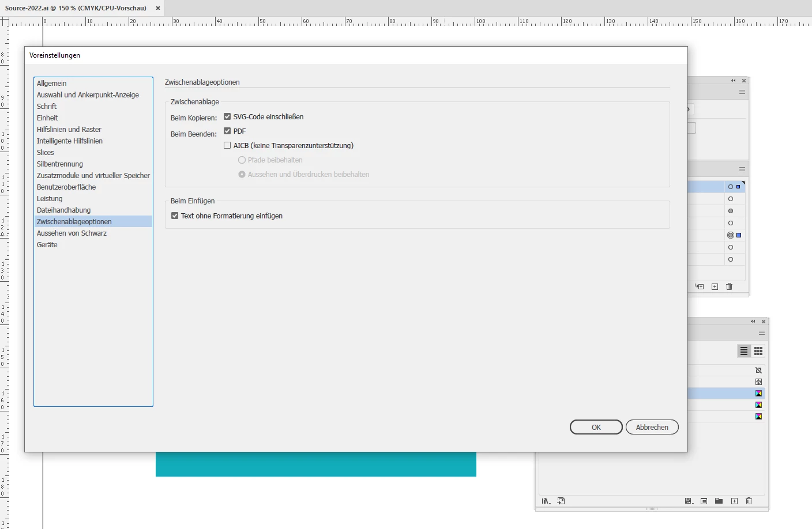Select Pfade beibehalten radio button

pos(242,160)
